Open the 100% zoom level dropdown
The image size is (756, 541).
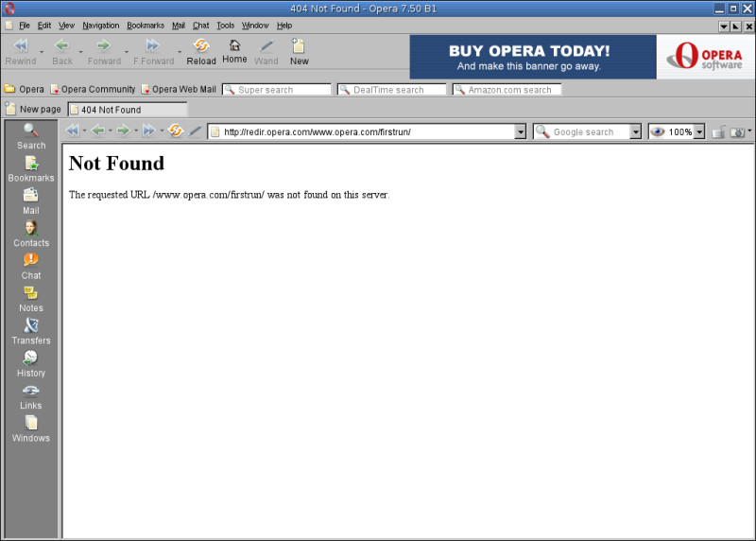699,132
